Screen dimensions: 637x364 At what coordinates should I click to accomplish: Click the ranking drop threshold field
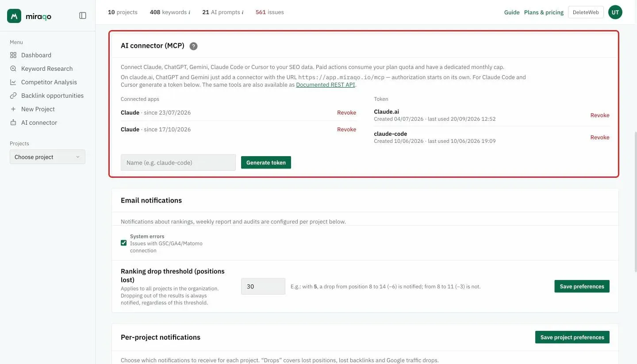263,287
